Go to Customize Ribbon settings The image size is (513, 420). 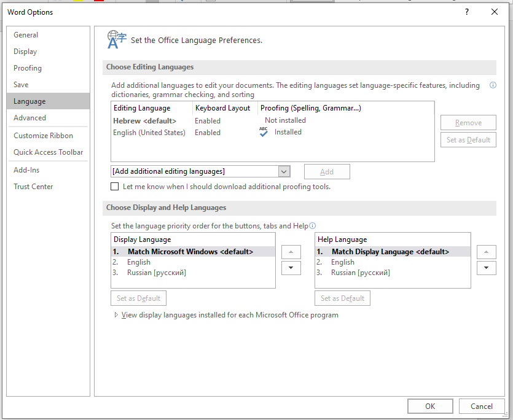coord(43,136)
